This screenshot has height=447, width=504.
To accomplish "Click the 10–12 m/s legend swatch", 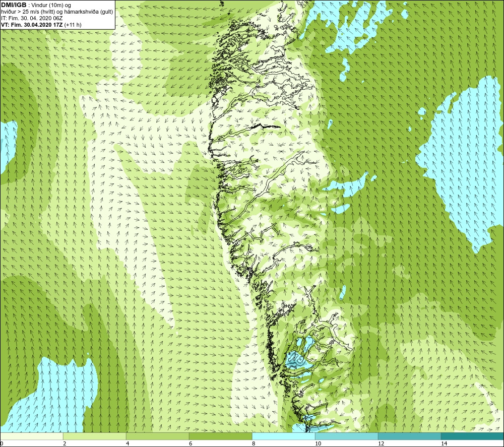I will [x=347, y=436].
